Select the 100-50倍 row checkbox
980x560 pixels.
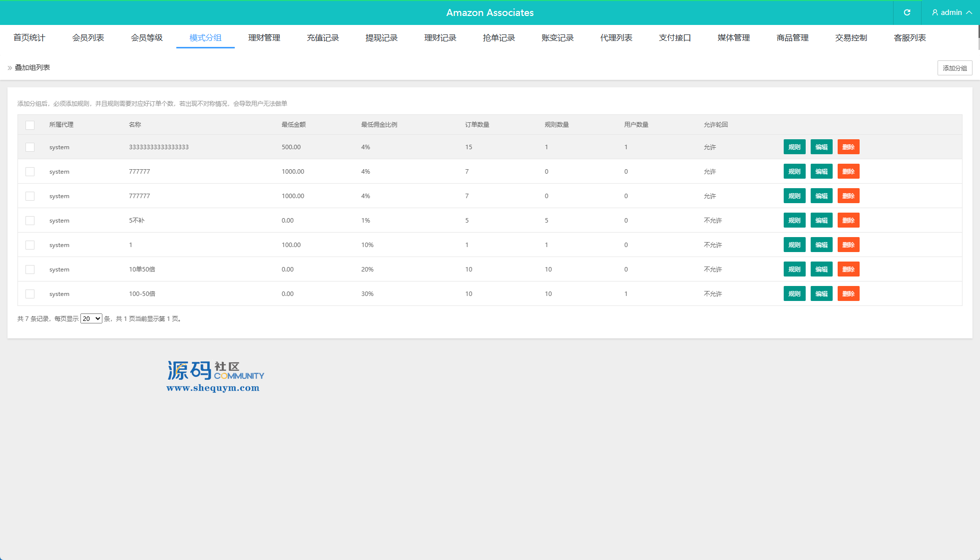(x=30, y=294)
